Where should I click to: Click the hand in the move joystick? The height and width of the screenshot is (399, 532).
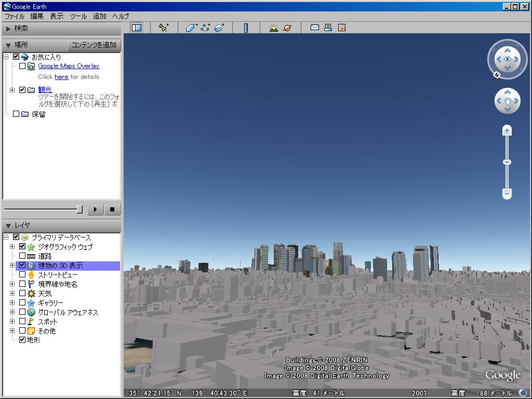pos(507,101)
